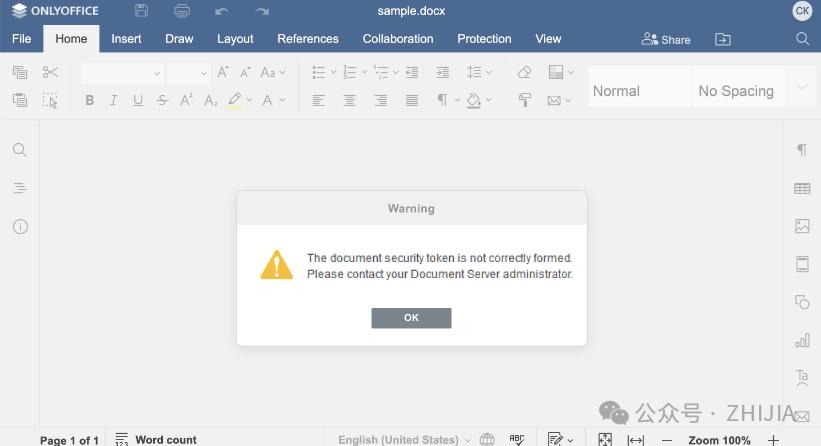Click the cut scissors icon
The image size is (821, 446).
pos(50,72)
